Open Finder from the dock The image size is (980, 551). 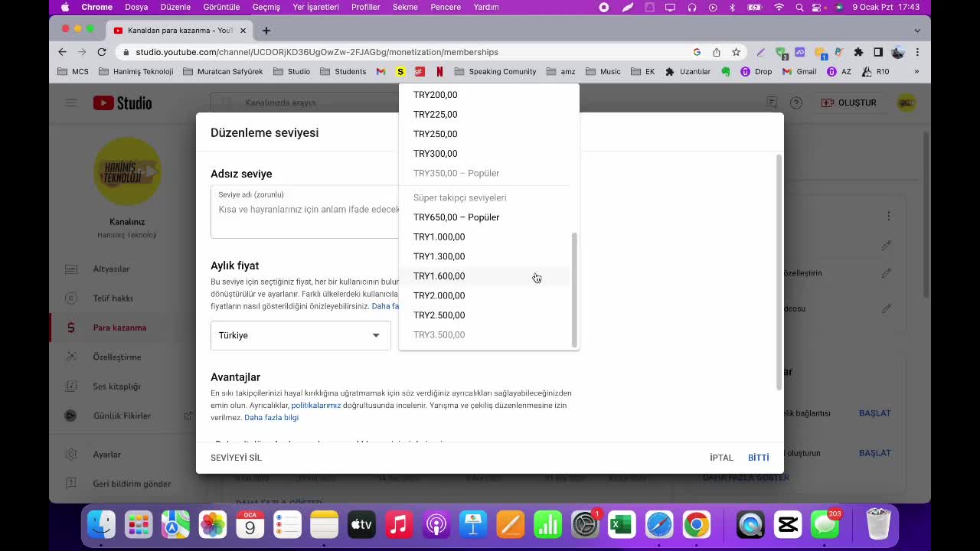coord(101,525)
